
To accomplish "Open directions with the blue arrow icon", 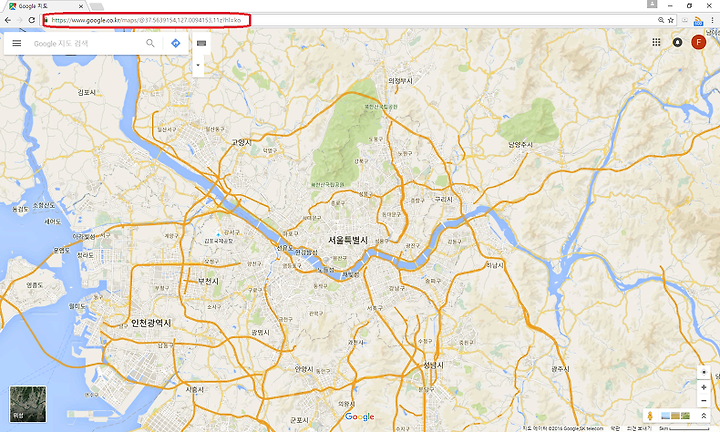I will pos(175,43).
